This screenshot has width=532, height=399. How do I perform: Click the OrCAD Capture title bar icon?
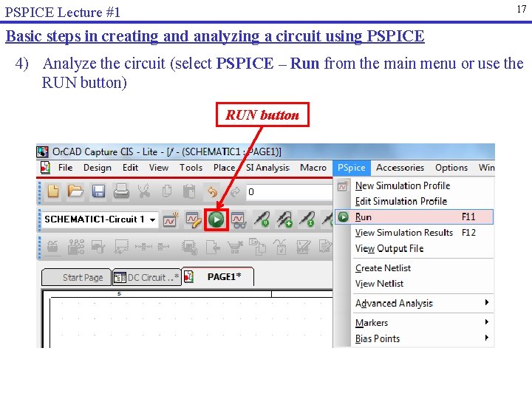pos(42,151)
